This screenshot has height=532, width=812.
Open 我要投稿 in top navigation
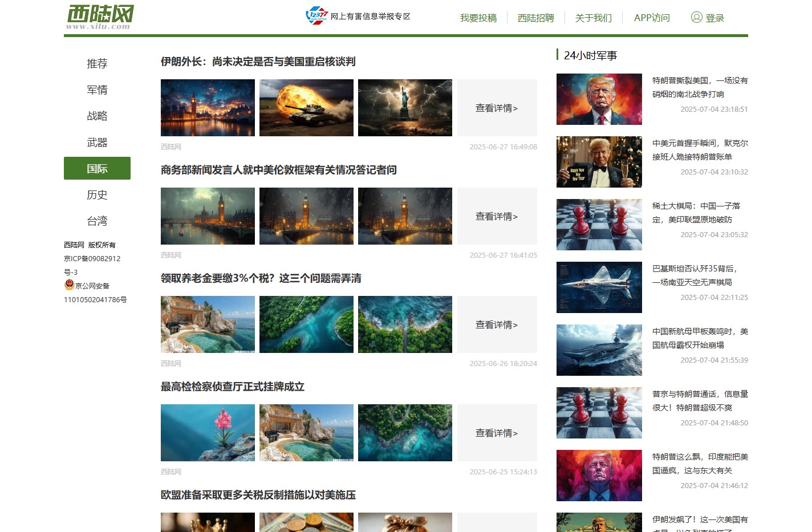(478, 18)
